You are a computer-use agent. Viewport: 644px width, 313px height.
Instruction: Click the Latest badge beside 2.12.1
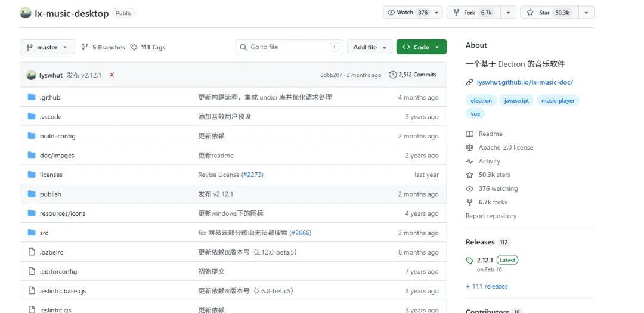point(507,260)
